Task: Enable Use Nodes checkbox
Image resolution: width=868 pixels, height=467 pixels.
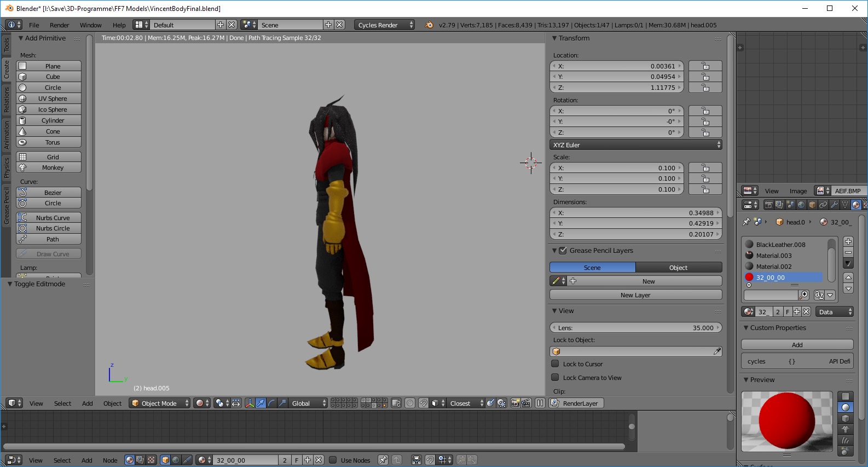Action: (333, 460)
